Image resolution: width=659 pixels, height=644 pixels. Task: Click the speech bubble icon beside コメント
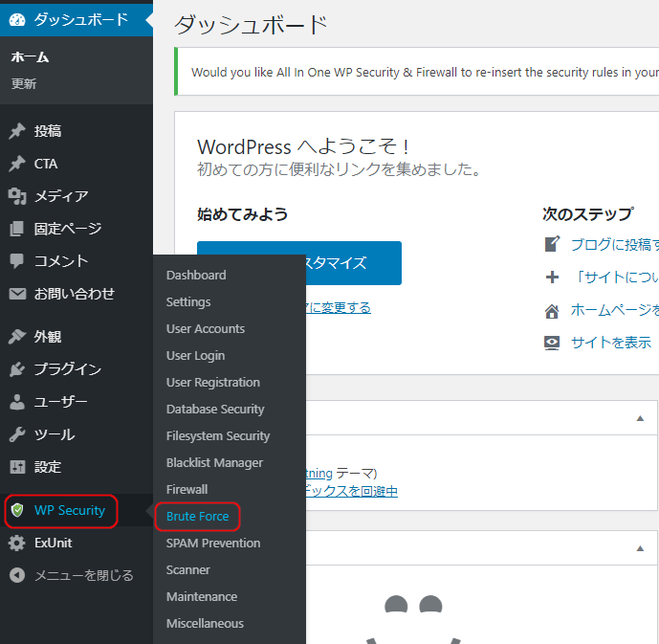tap(17, 261)
